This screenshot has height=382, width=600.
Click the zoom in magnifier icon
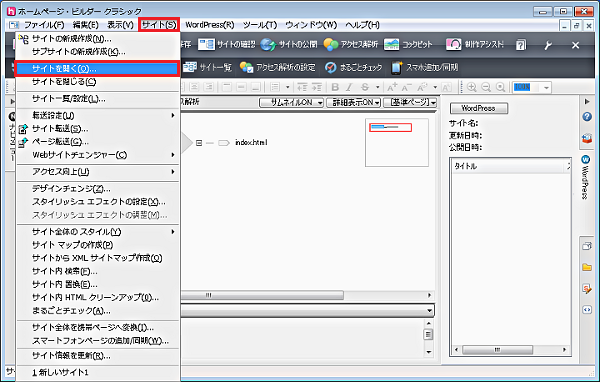(x=472, y=87)
